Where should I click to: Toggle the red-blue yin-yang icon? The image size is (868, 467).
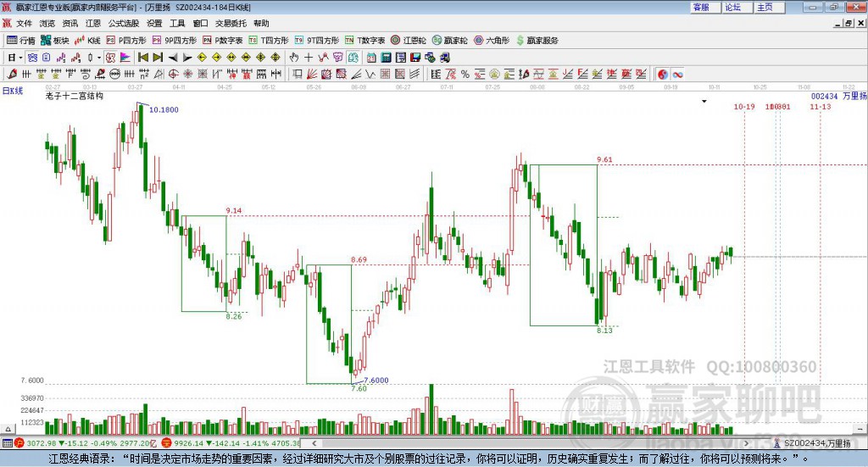coord(663,74)
